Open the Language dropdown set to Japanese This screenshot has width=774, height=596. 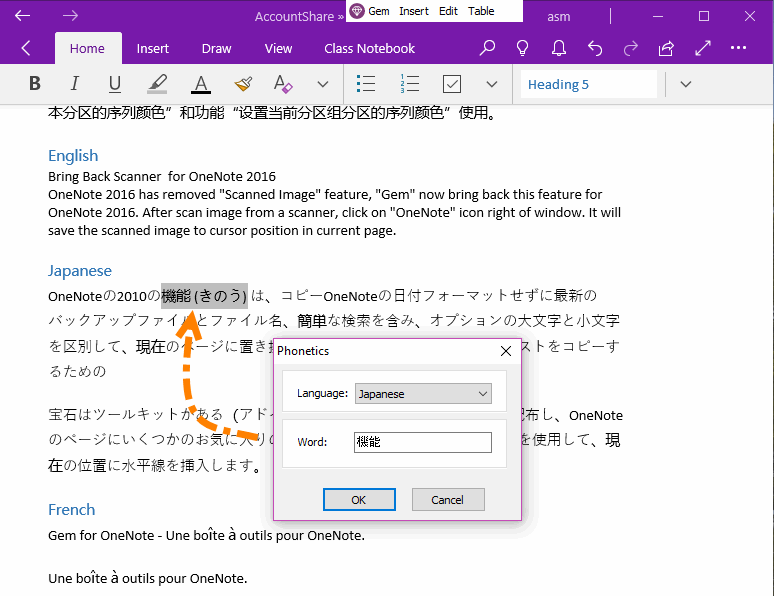tap(423, 394)
